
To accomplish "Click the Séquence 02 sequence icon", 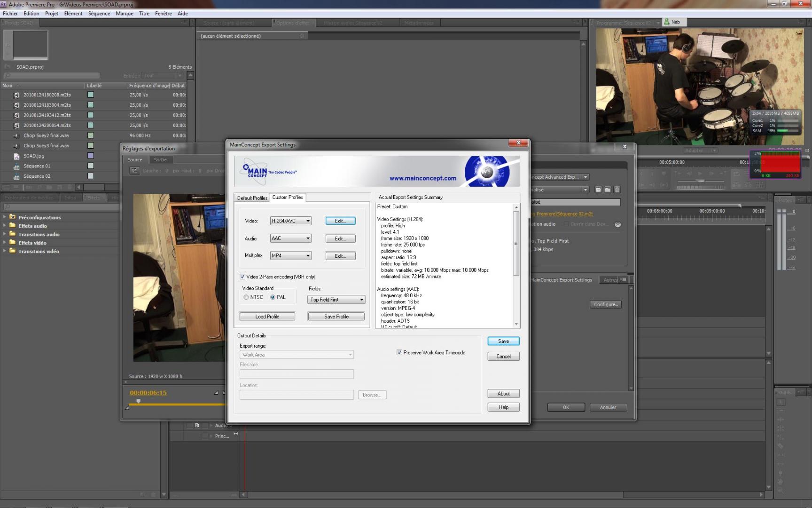I will tap(17, 176).
